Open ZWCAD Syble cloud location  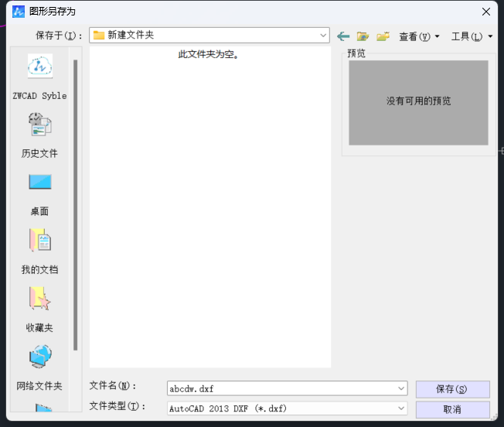click(x=40, y=77)
